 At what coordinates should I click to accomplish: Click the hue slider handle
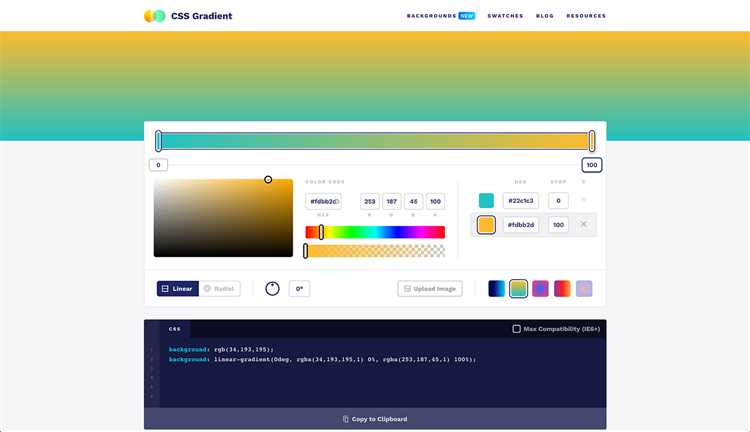click(321, 232)
